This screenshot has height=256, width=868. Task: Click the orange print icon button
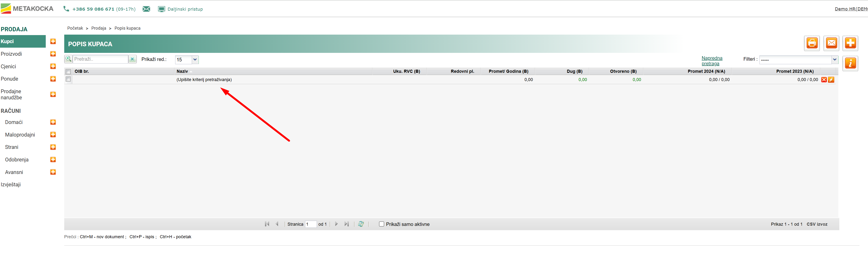pyautogui.click(x=812, y=43)
